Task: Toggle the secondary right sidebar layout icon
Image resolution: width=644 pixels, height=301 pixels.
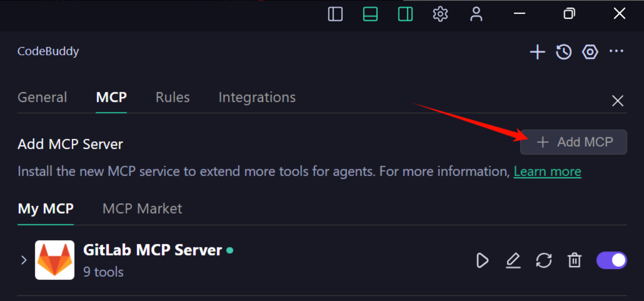Action: [405, 14]
